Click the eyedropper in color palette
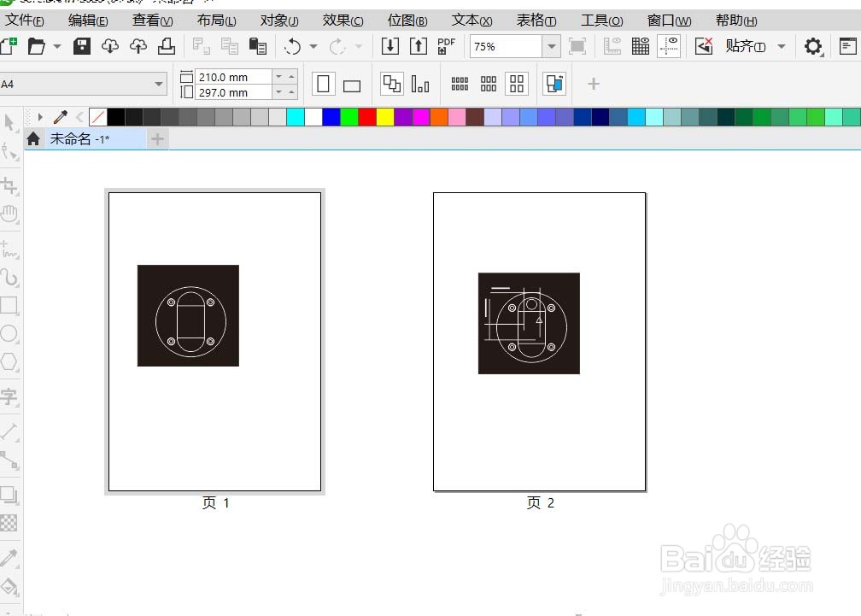This screenshot has width=861, height=616. (x=61, y=117)
